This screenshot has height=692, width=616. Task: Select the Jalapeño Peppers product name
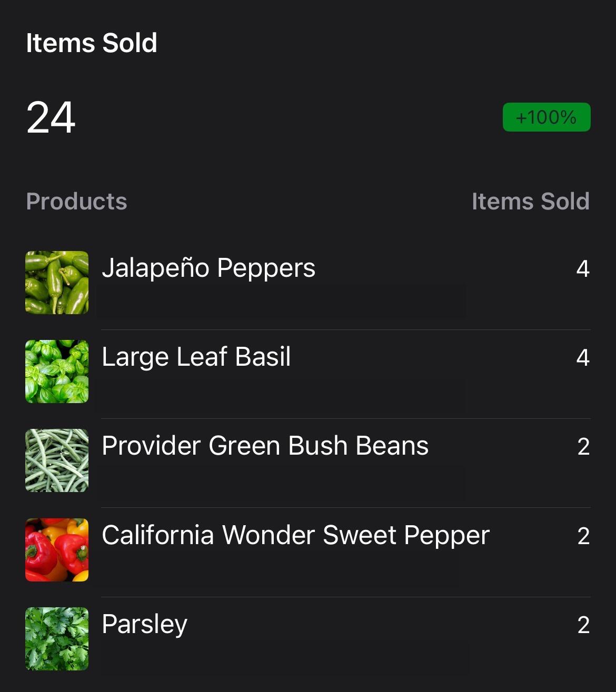208,268
